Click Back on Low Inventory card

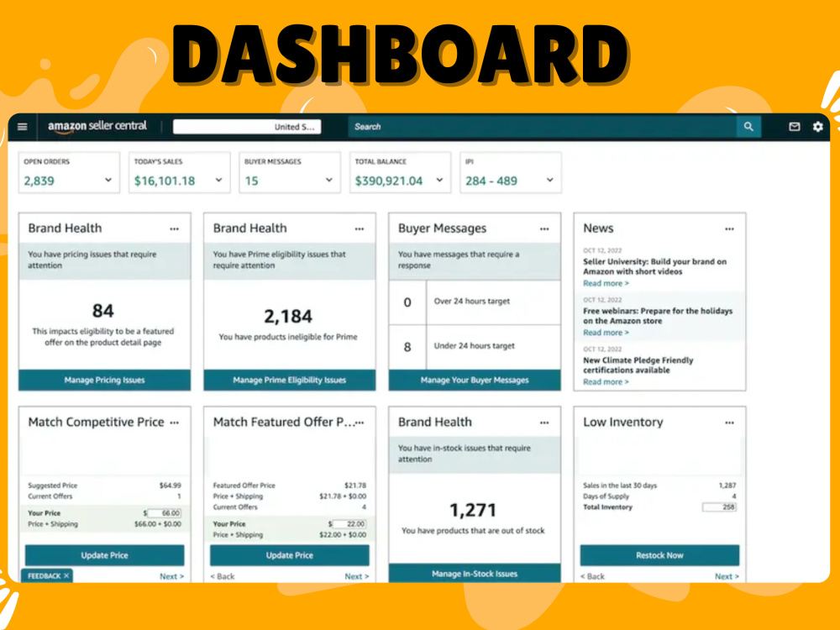click(592, 576)
